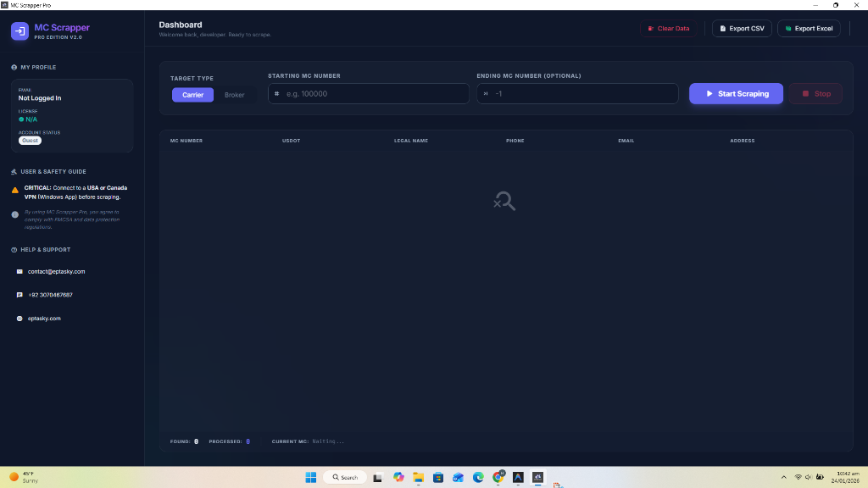868x488 pixels.
Task: Click the Help & Support question icon
Action: click(x=14, y=250)
